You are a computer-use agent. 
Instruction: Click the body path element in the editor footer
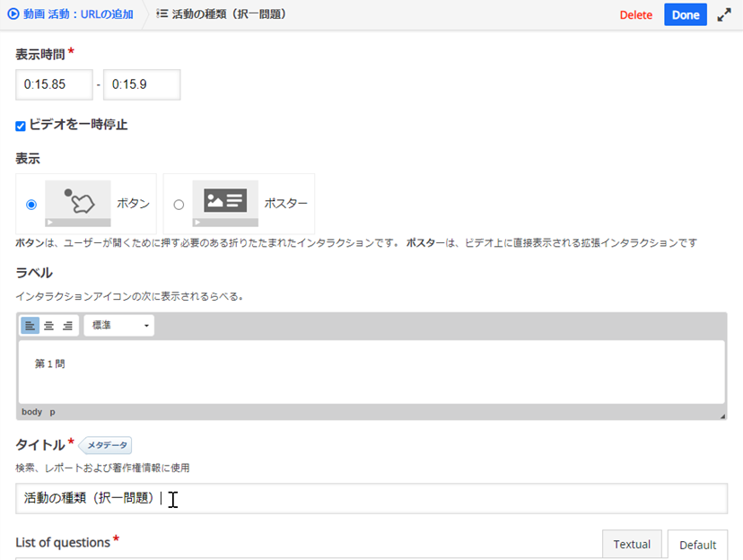(x=31, y=412)
